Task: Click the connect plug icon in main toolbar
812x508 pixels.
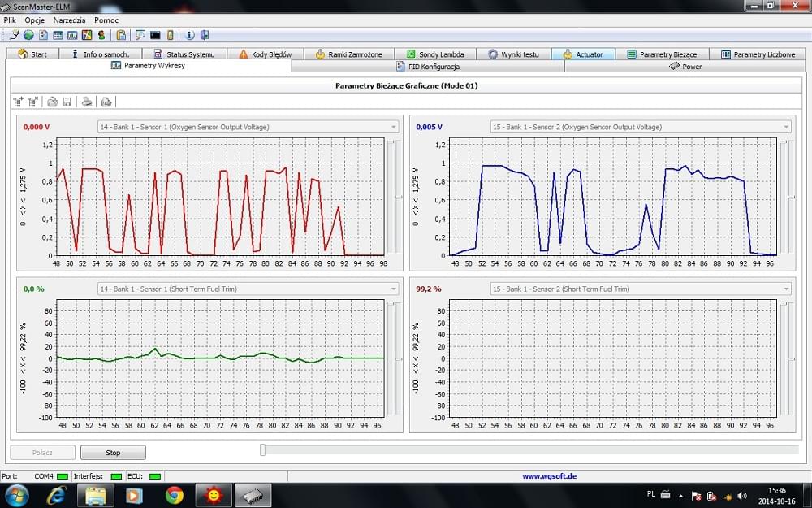Action: [x=14, y=35]
